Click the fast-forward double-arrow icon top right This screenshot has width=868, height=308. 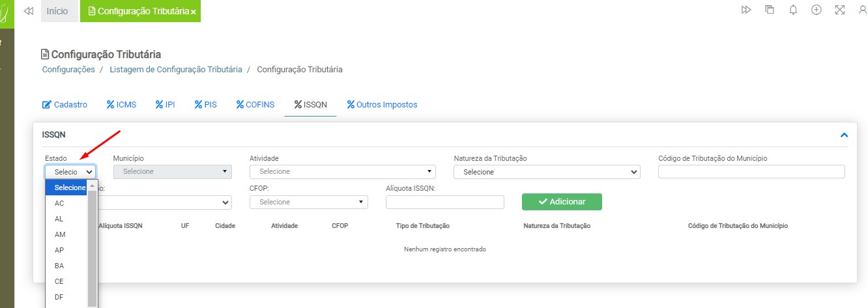(746, 10)
